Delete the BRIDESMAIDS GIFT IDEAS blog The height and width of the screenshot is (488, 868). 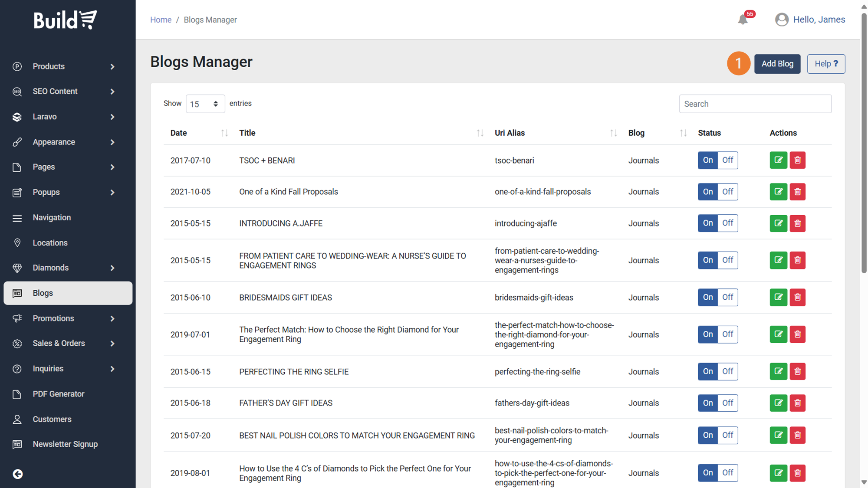pos(797,297)
